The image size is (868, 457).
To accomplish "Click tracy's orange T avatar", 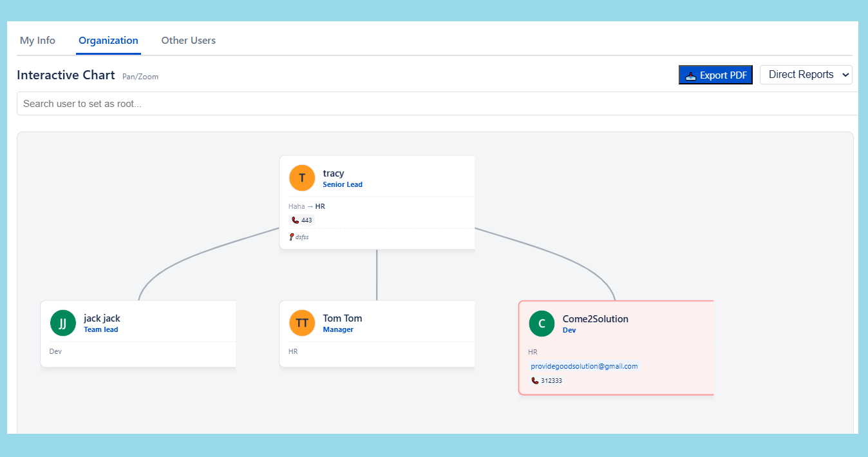I will pyautogui.click(x=302, y=179).
